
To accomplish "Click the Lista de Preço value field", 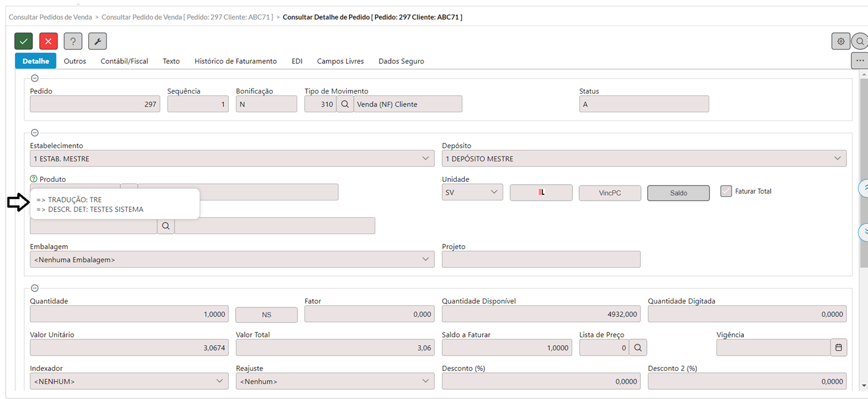I will [x=604, y=347].
